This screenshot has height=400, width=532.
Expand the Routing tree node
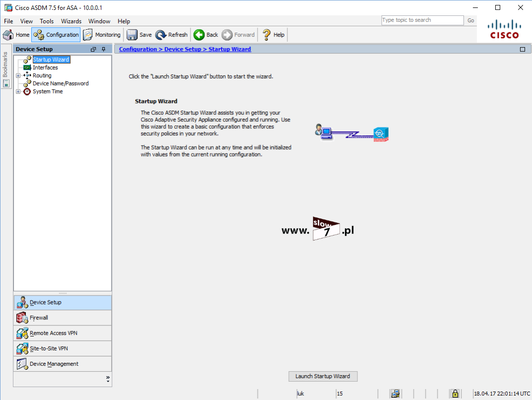[18, 76]
